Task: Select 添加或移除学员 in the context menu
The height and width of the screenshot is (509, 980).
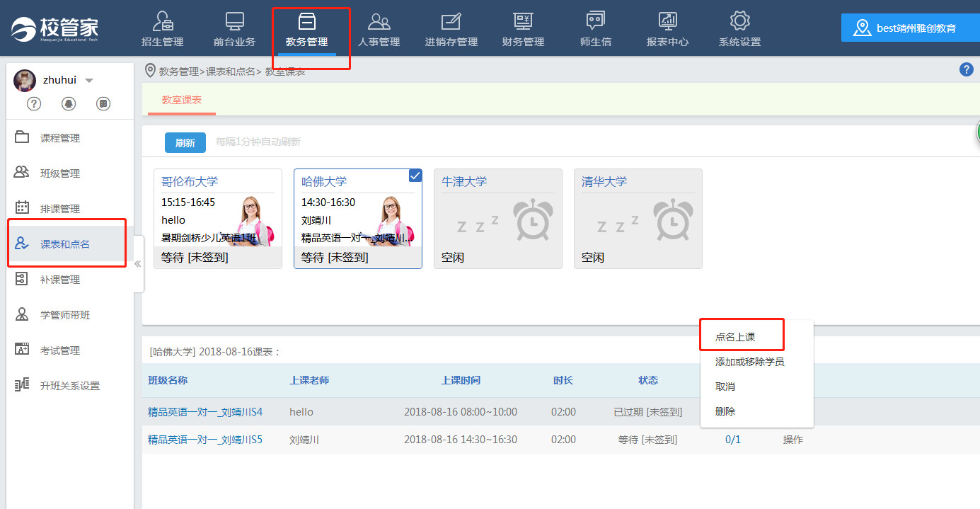Action: (x=749, y=362)
